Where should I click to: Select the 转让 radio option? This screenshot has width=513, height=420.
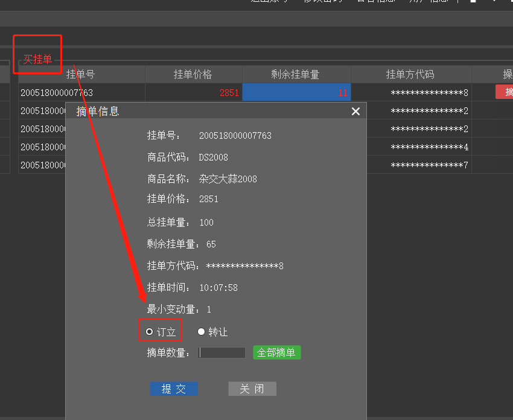coord(202,331)
